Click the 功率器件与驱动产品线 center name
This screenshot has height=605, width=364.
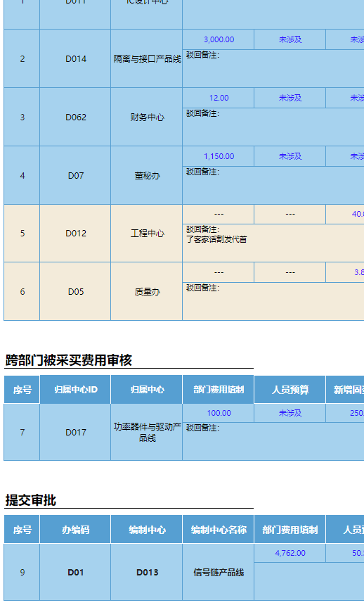[147, 432]
